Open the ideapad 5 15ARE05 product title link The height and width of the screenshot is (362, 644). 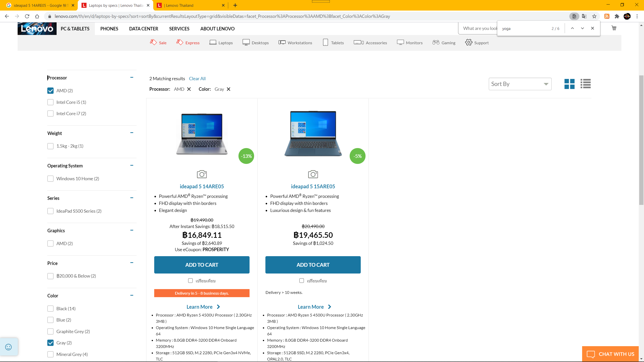pos(313,187)
